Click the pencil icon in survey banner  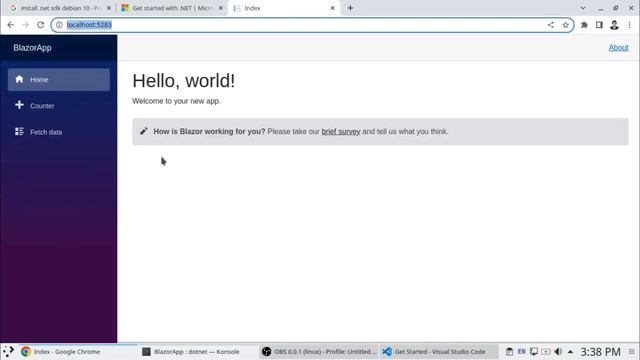(x=144, y=131)
